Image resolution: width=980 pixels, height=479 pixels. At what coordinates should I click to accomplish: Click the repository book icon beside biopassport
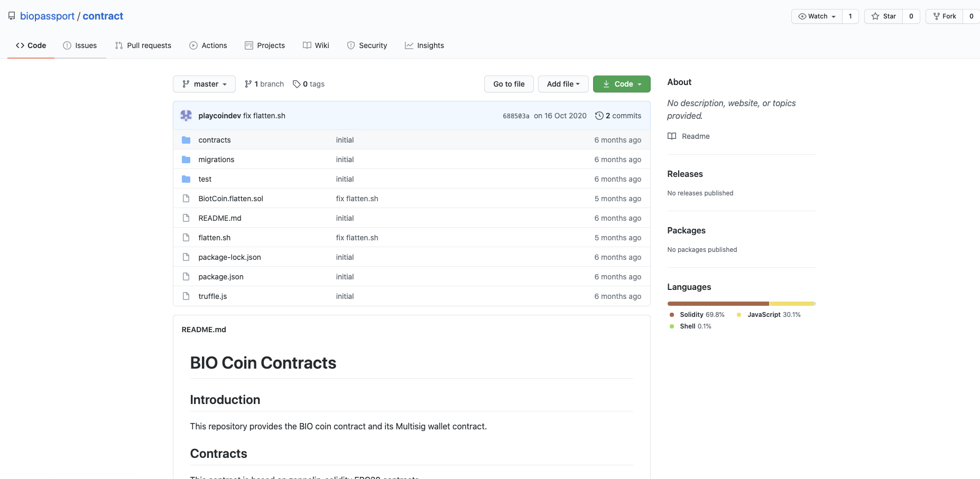pyautogui.click(x=12, y=16)
